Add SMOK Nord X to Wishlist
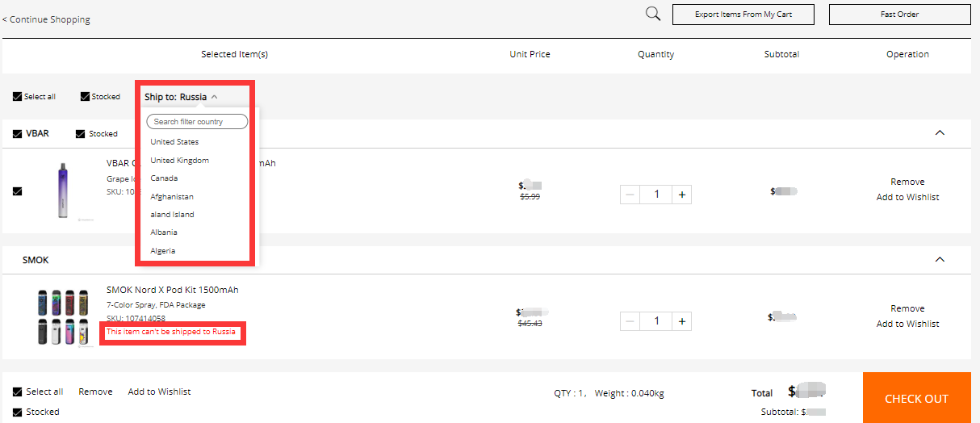This screenshot has width=980, height=423. [x=907, y=324]
